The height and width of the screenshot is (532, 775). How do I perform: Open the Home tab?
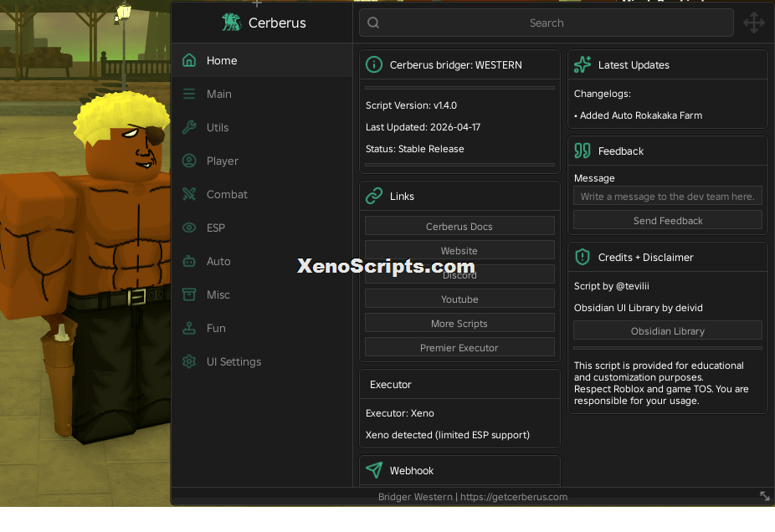pyautogui.click(x=262, y=60)
